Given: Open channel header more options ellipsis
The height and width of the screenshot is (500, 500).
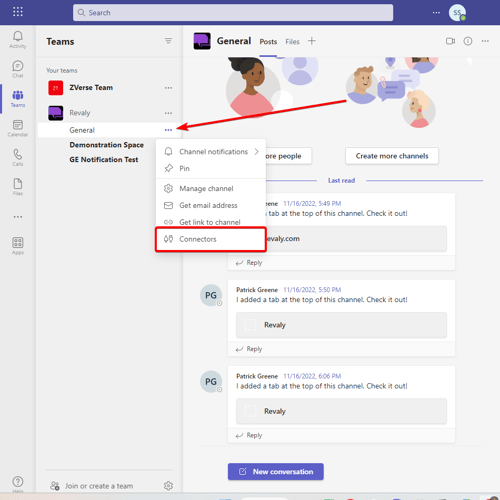Looking at the screenshot, I should tap(485, 41).
